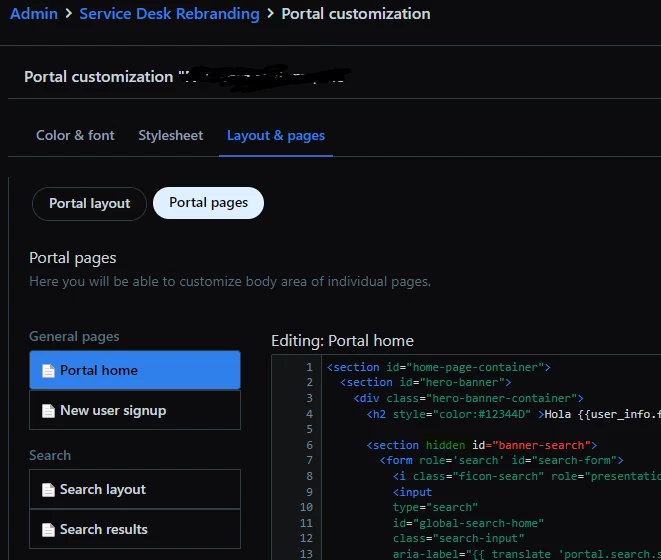The image size is (661, 560).
Task: Choose the Portal layout pill button
Action: [x=89, y=204]
